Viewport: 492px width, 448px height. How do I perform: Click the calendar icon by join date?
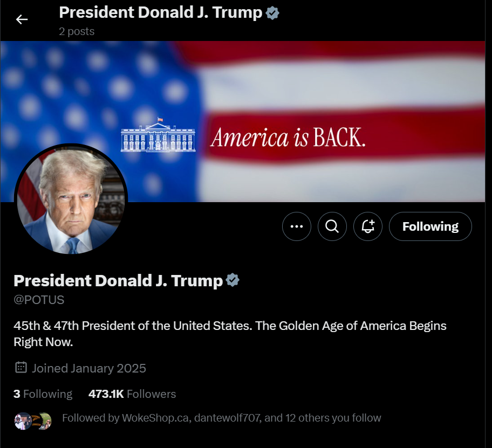[21, 367]
